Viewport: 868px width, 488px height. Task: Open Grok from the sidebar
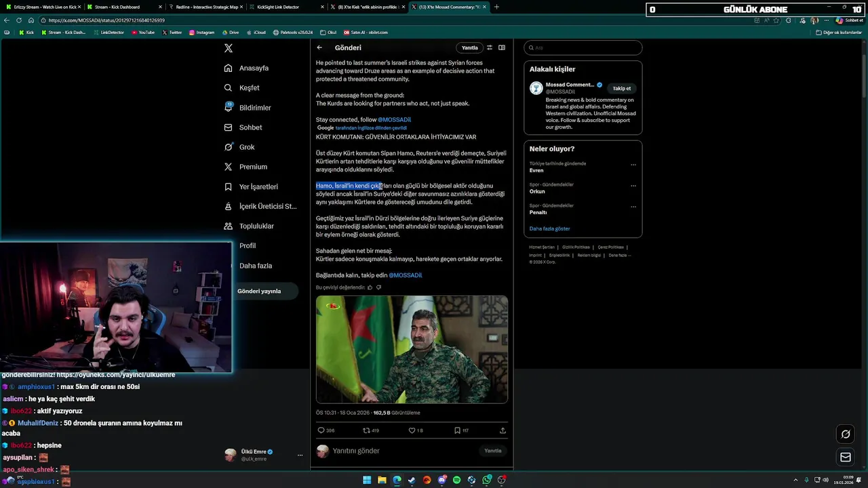[239, 147]
